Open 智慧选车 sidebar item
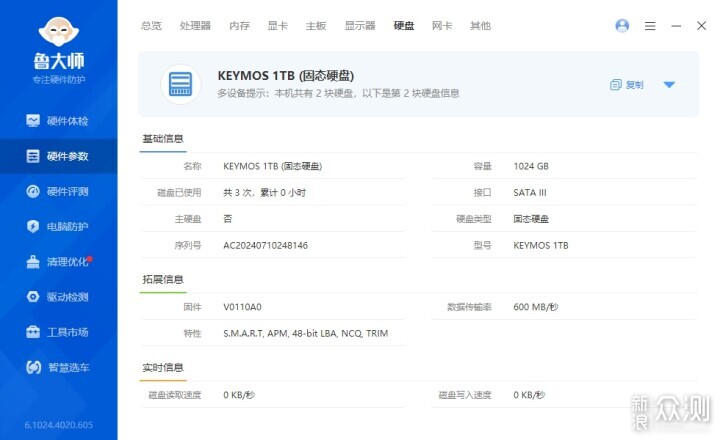The width and height of the screenshot is (720, 440). (x=58, y=367)
